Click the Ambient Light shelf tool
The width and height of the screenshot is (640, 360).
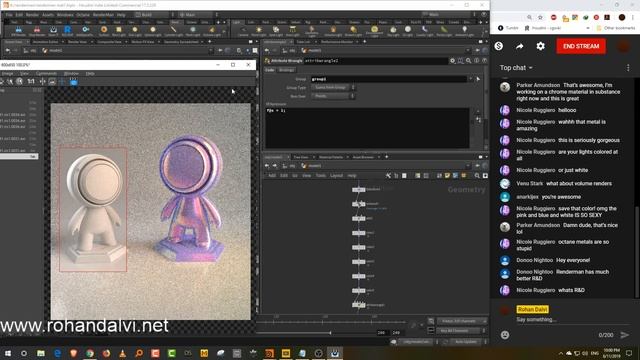[x=464, y=31]
